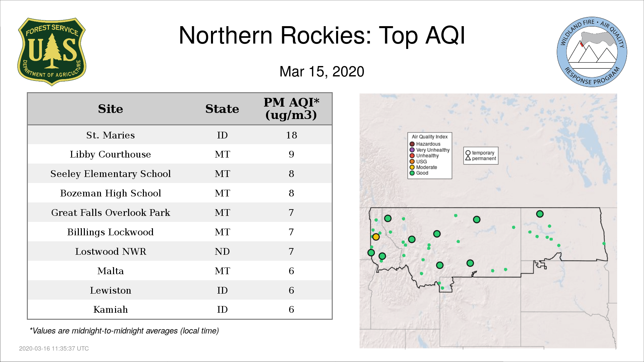Click the Very Unhealthy legend color dot

tap(412, 150)
